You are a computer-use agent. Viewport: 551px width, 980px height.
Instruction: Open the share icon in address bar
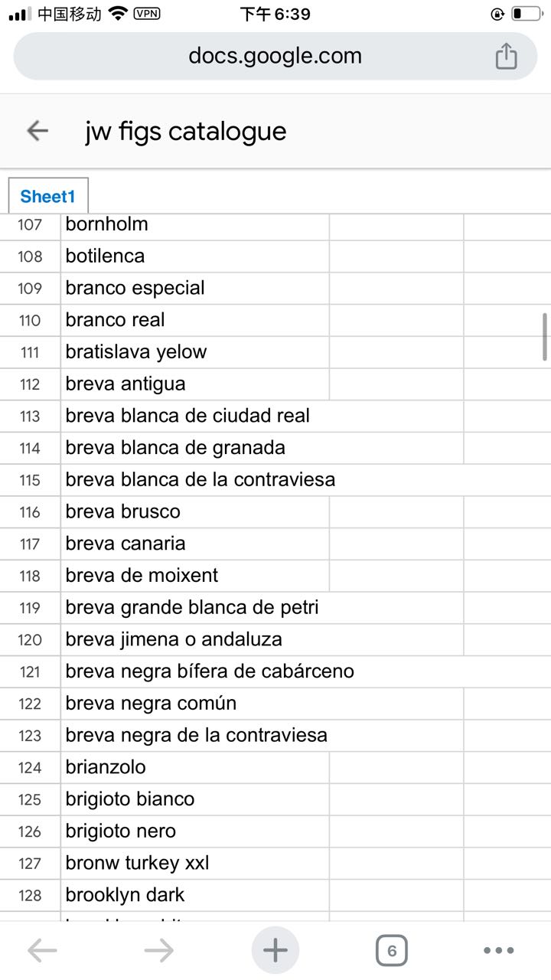tap(506, 56)
